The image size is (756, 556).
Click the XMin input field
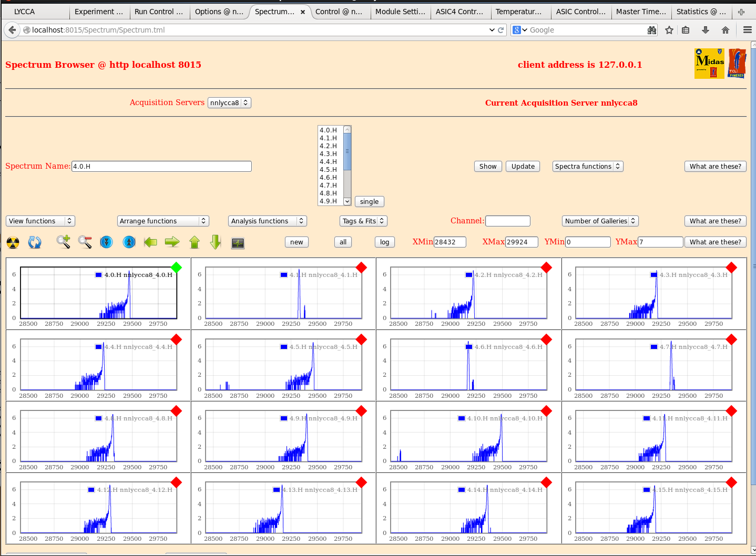tap(449, 242)
